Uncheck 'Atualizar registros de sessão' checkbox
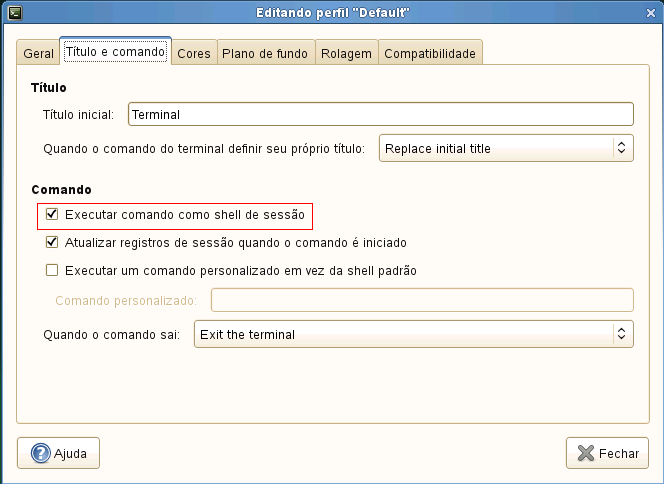This screenshot has height=484, width=664. pos(52,242)
